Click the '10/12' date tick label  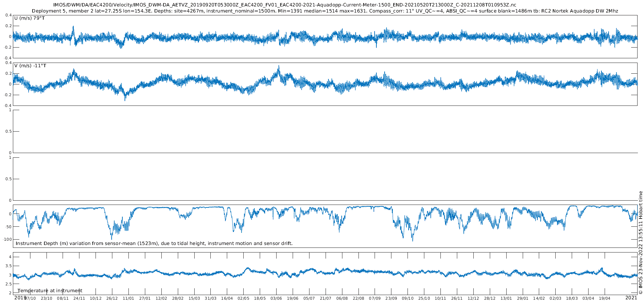tap(96, 298)
